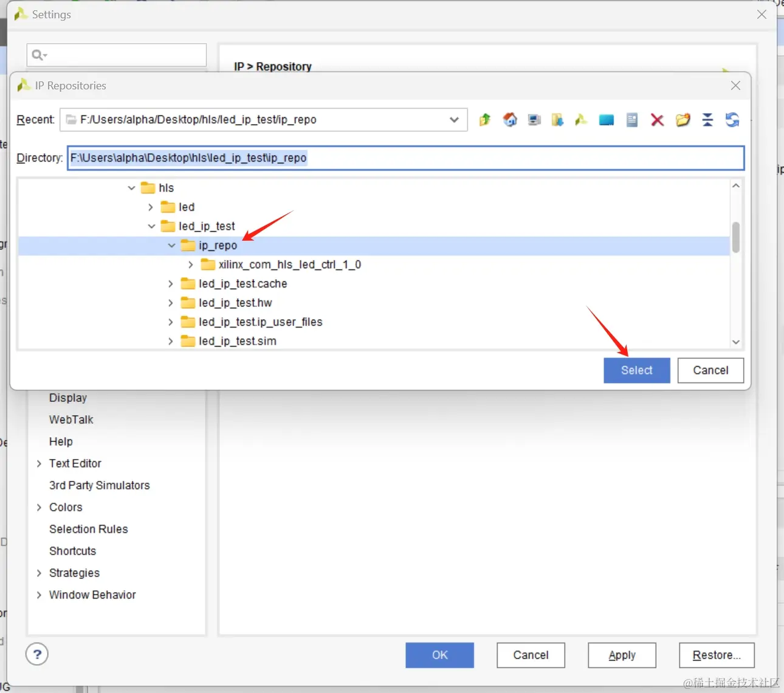
Task: Jump to the home directory icon
Action: pos(510,120)
